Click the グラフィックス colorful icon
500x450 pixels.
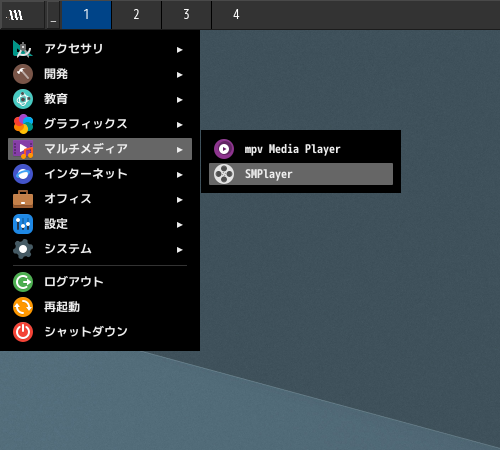(x=23, y=124)
